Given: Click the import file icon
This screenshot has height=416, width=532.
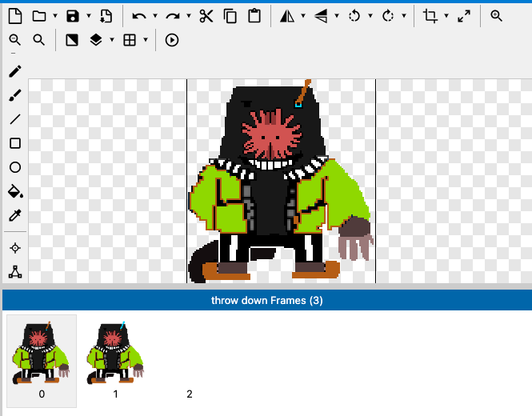Looking at the screenshot, I should [106, 16].
